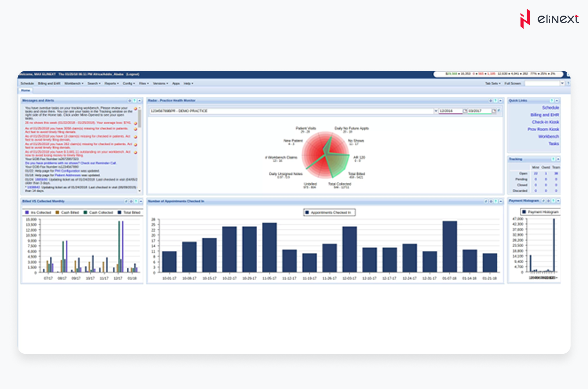Open the Tab Sets dropdown
588x389 pixels.
pos(493,83)
